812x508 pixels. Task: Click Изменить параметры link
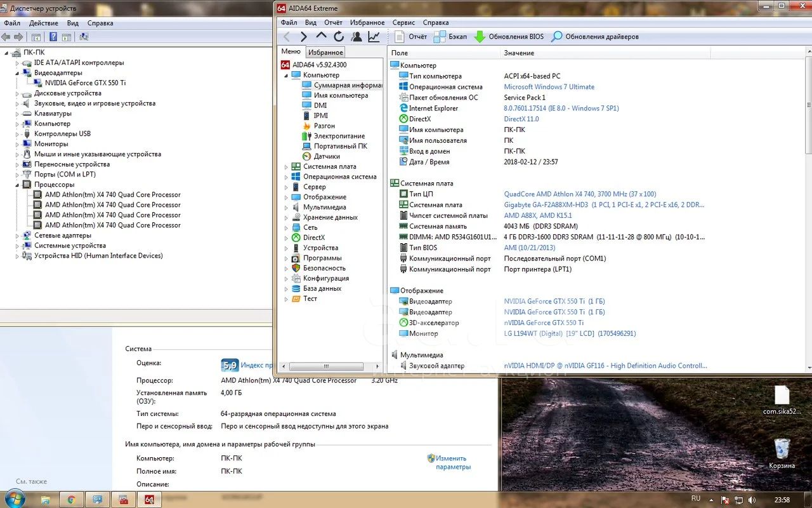pyautogui.click(x=453, y=462)
